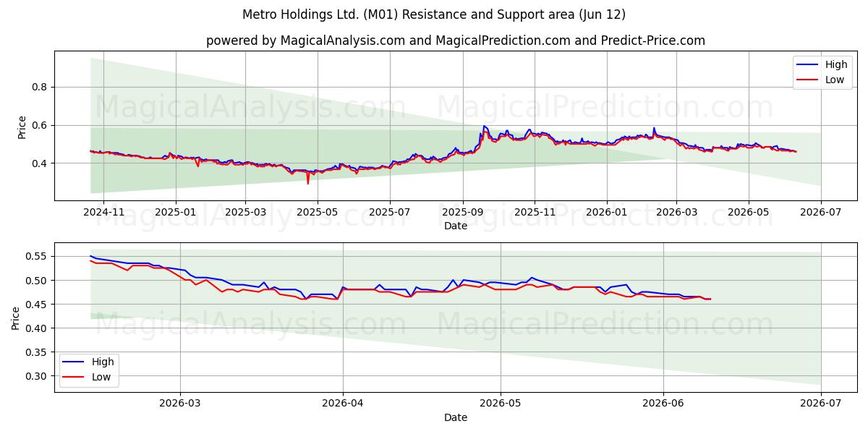Click the bottom chart 'Date' axis label
This screenshot has height=434, width=868.
click(456, 417)
